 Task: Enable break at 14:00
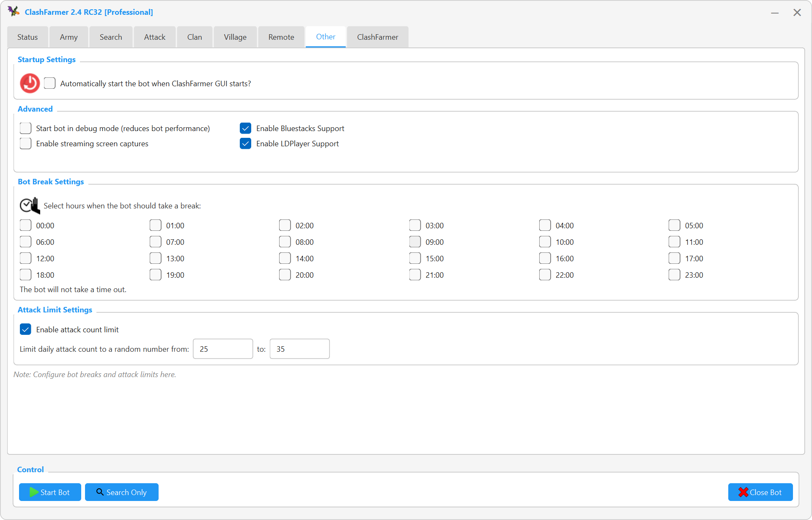pos(285,258)
